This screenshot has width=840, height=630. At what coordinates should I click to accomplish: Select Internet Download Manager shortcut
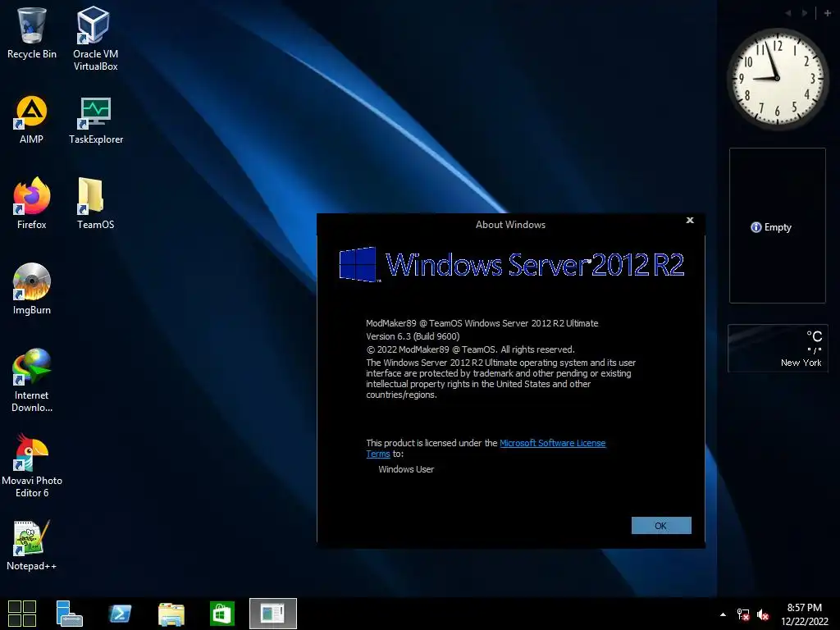pos(32,380)
